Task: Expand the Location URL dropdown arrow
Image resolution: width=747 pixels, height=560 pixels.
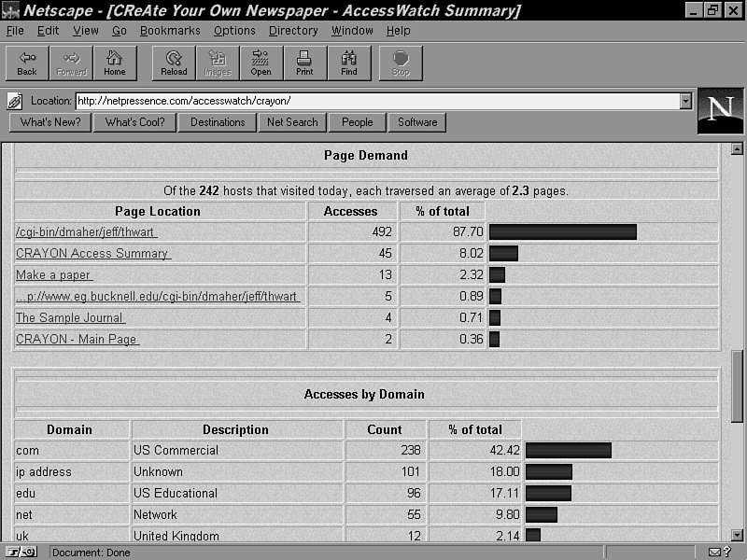Action: click(x=685, y=101)
